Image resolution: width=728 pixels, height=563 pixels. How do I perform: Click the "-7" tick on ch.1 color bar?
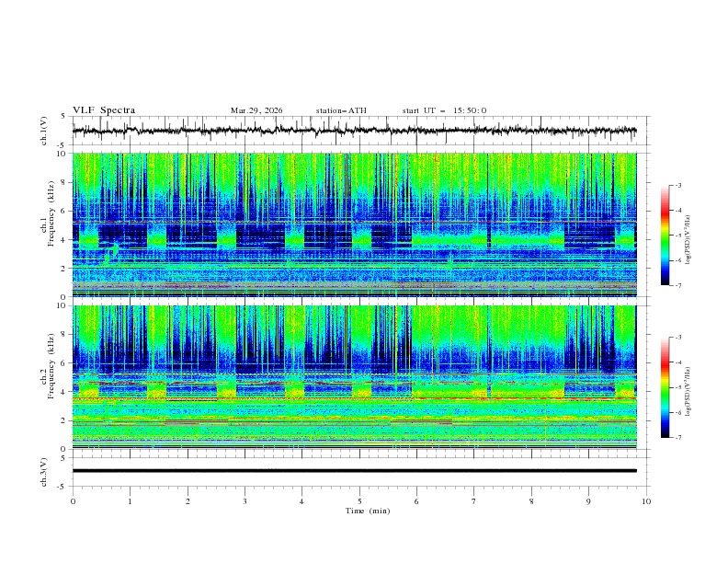click(x=678, y=285)
